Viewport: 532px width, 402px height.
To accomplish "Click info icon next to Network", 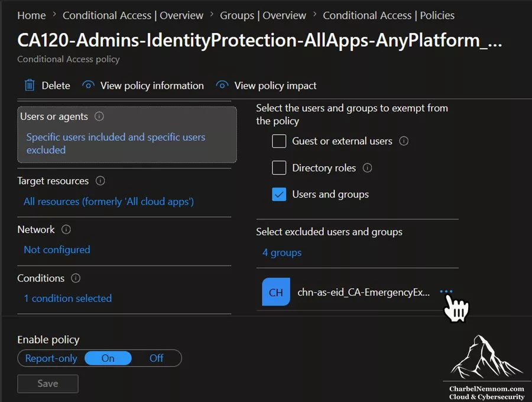I will [x=66, y=229].
